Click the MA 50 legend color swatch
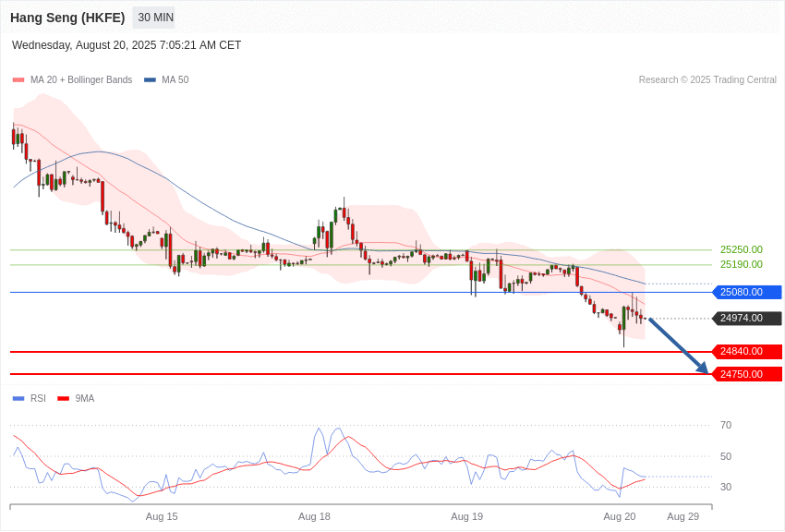 [151, 80]
